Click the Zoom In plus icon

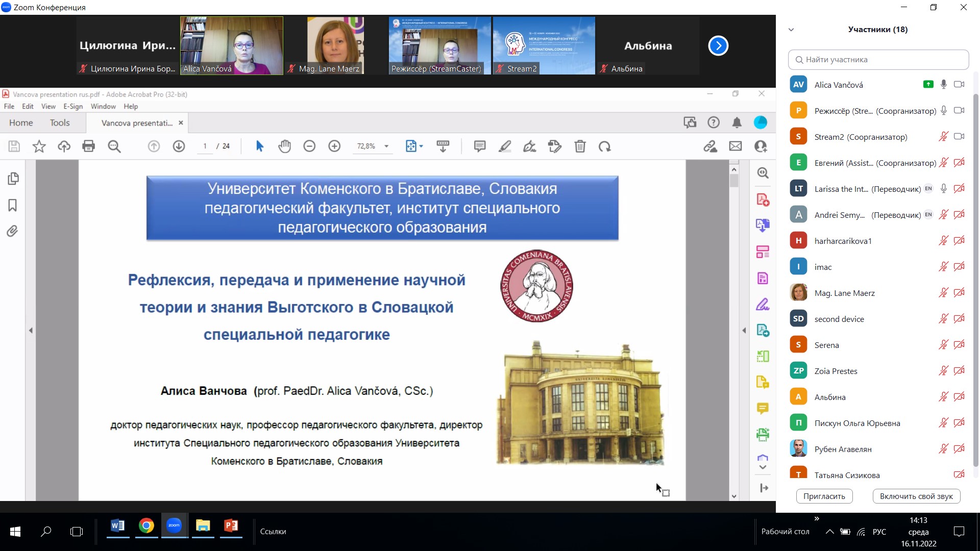[x=334, y=146]
